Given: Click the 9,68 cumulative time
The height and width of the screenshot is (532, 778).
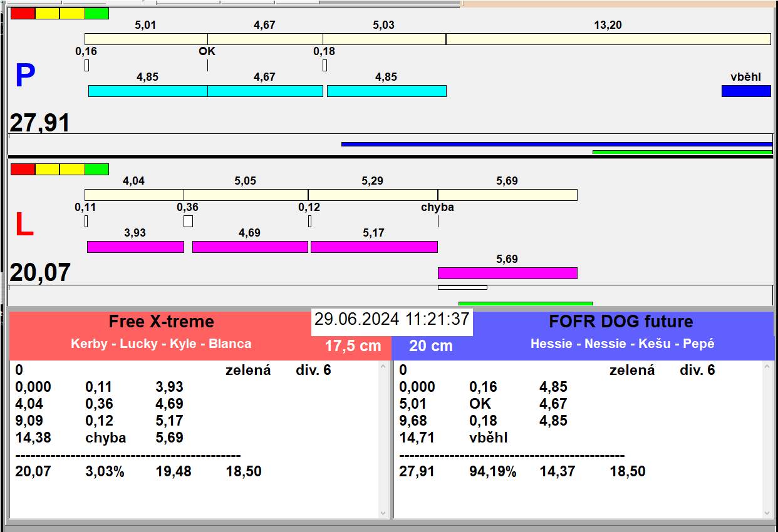Looking at the screenshot, I should pyautogui.click(x=413, y=421).
